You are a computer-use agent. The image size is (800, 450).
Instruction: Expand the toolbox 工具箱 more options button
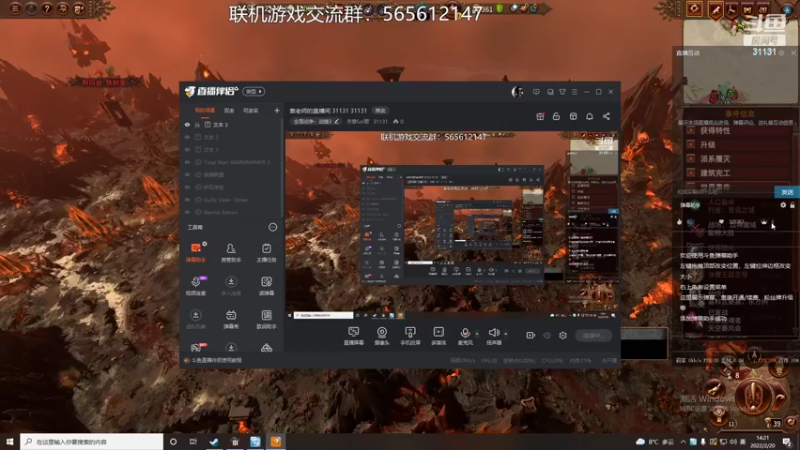pos(273,227)
